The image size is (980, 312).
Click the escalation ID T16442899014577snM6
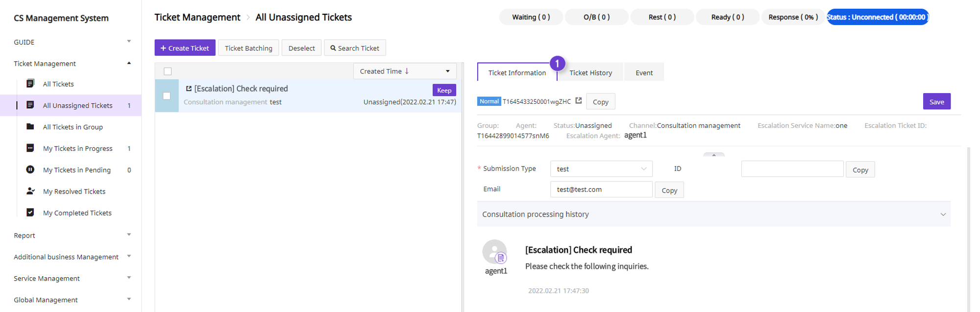(513, 136)
